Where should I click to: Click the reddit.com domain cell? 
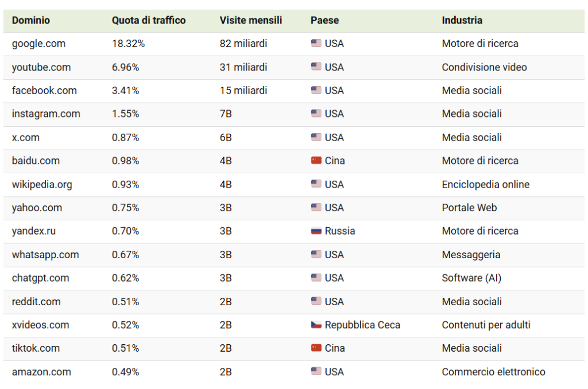(36, 302)
